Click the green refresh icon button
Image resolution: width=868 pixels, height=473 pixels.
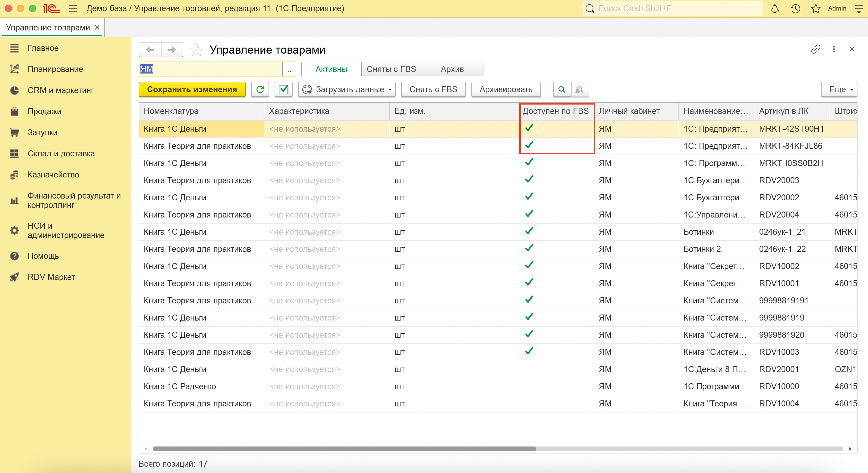(260, 89)
